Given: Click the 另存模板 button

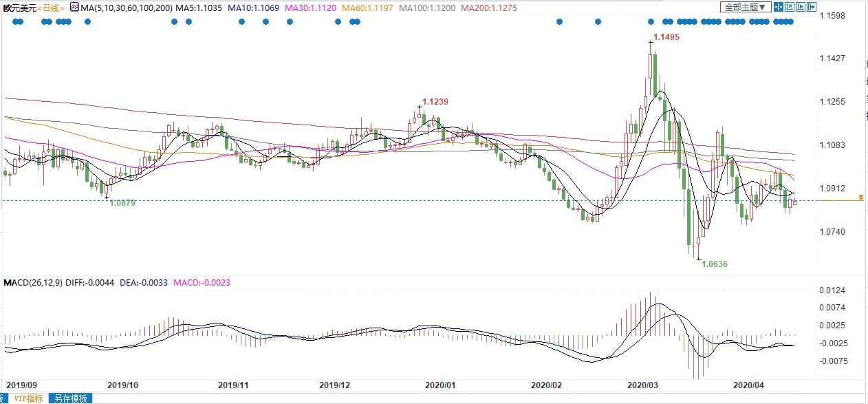Looking at the screenshot, I should [71, 398].
